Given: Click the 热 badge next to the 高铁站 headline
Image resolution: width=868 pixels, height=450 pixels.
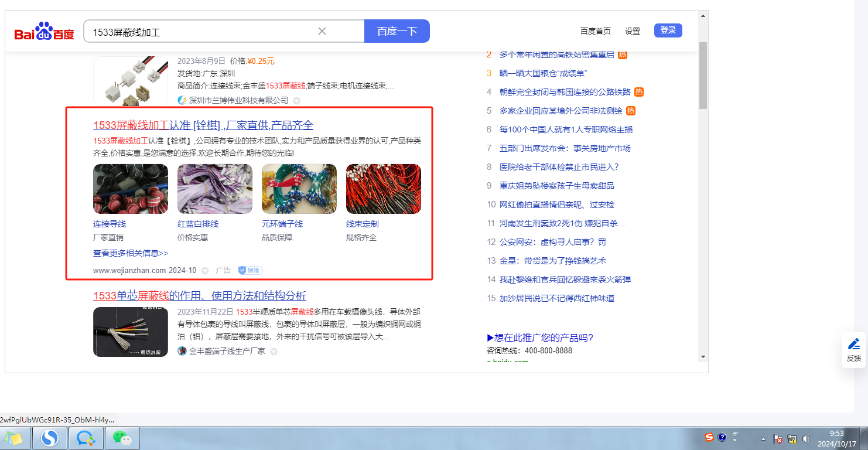Looking at the screenshot, I should tap(623, 54).
